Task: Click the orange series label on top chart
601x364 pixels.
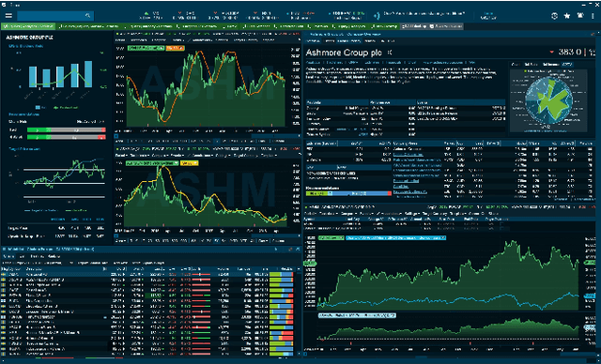Action: tap(176, 48)
